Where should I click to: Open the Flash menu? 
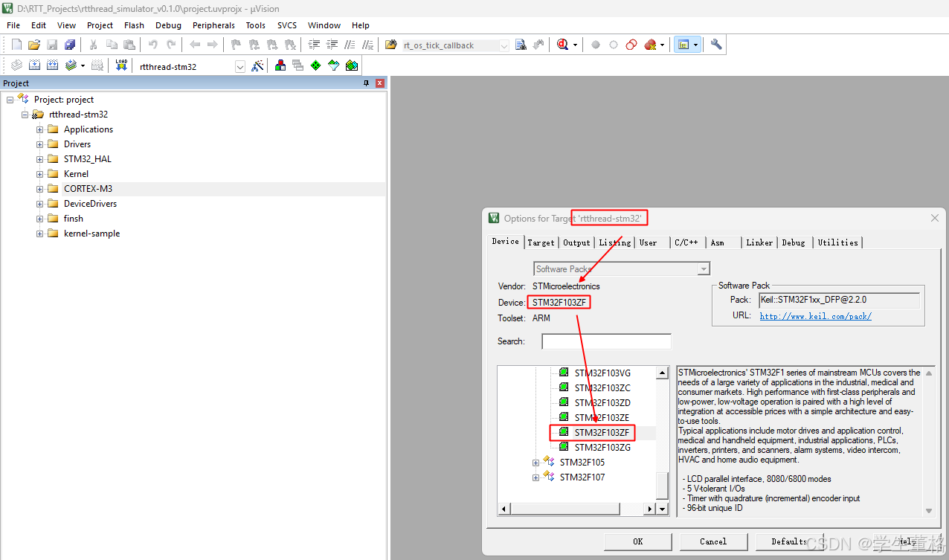pos(135,25)
